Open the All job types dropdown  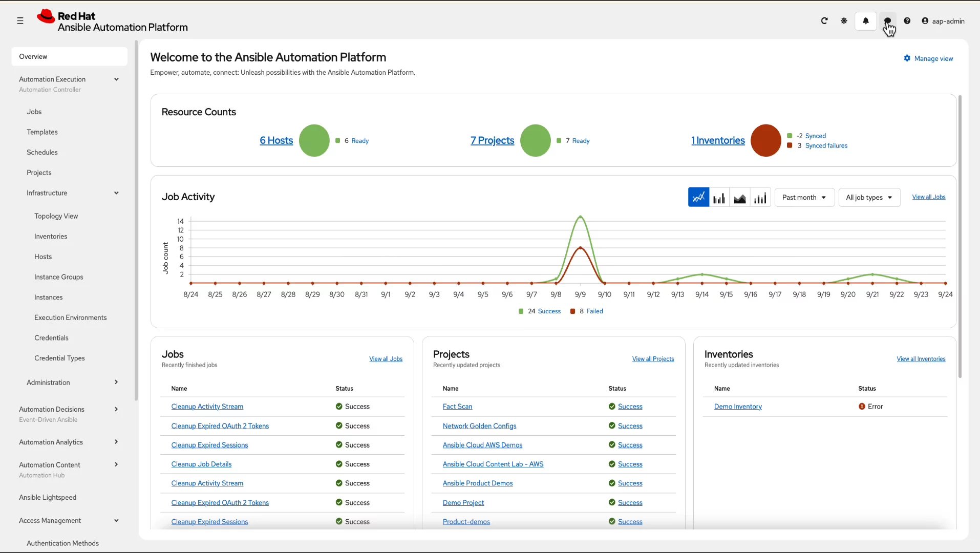click(x=869, y=197)
